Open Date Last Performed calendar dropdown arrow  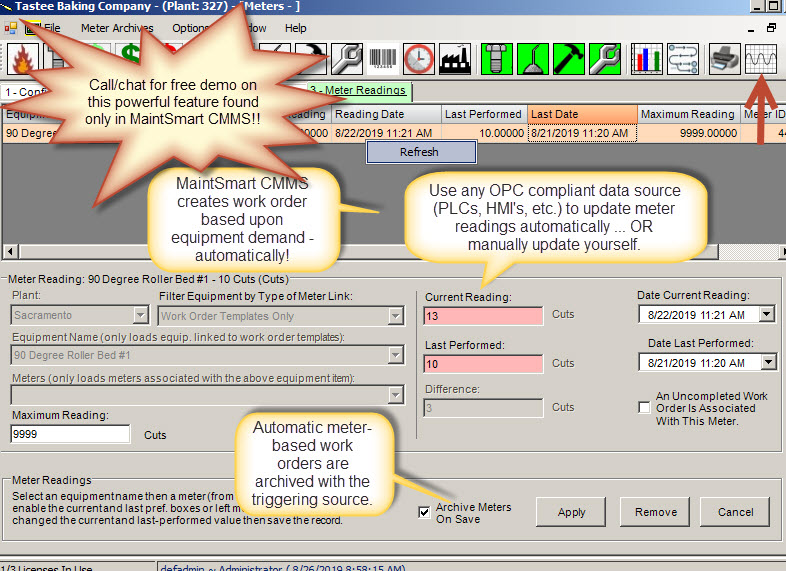pos(768,362)
